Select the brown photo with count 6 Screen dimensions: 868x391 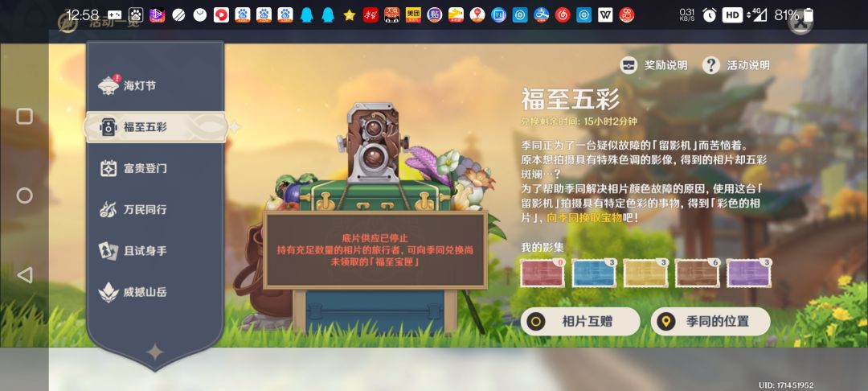click(x=697, y=273)
